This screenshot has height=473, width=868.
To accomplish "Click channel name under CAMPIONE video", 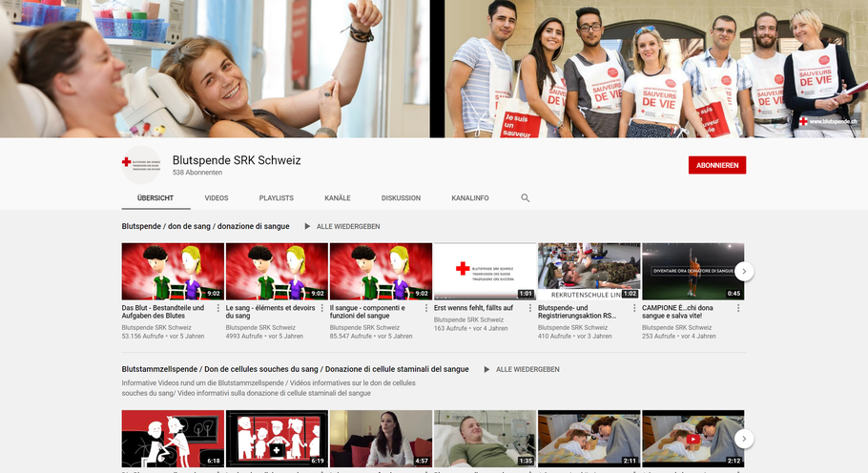I will (x=677, y=327).
